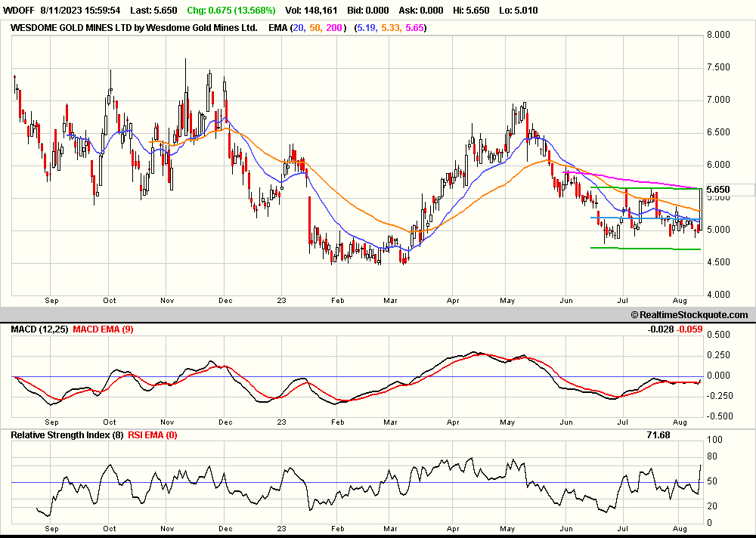The image size is (756, 538).
Task: Click Mar on the price chart date axis
Action: click(390, 300)
